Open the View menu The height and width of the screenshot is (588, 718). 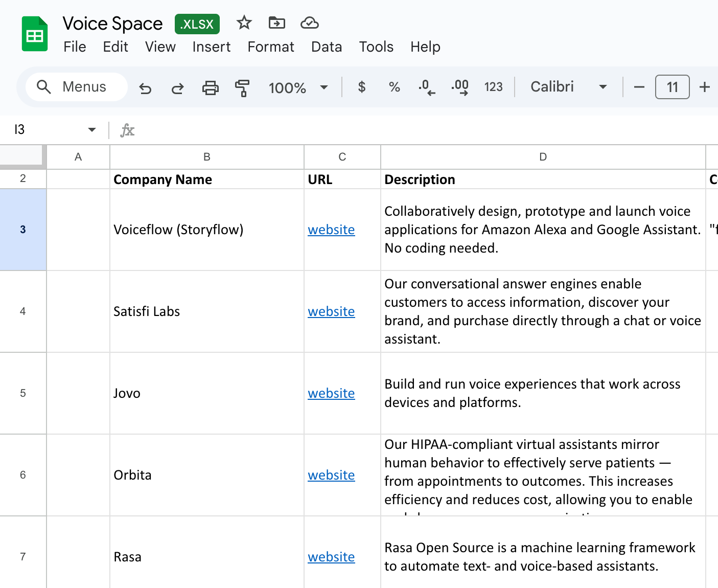160,47
